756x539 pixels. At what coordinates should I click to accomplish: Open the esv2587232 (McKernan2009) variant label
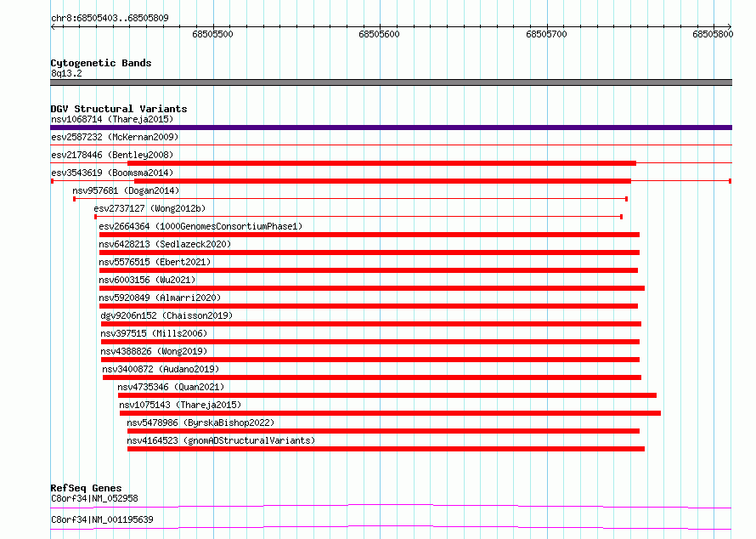(115, 137)
